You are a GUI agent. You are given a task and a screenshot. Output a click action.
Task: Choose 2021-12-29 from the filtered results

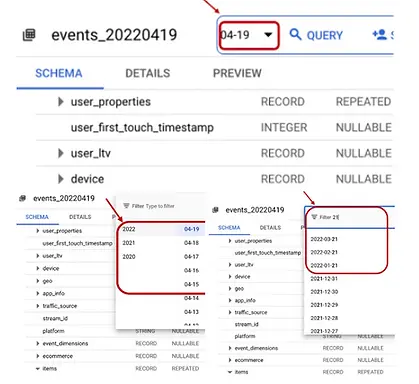coord(324,305)
